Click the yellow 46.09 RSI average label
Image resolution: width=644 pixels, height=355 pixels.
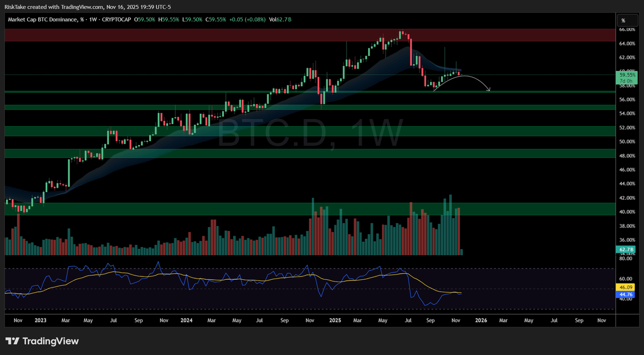coord(626,288)
